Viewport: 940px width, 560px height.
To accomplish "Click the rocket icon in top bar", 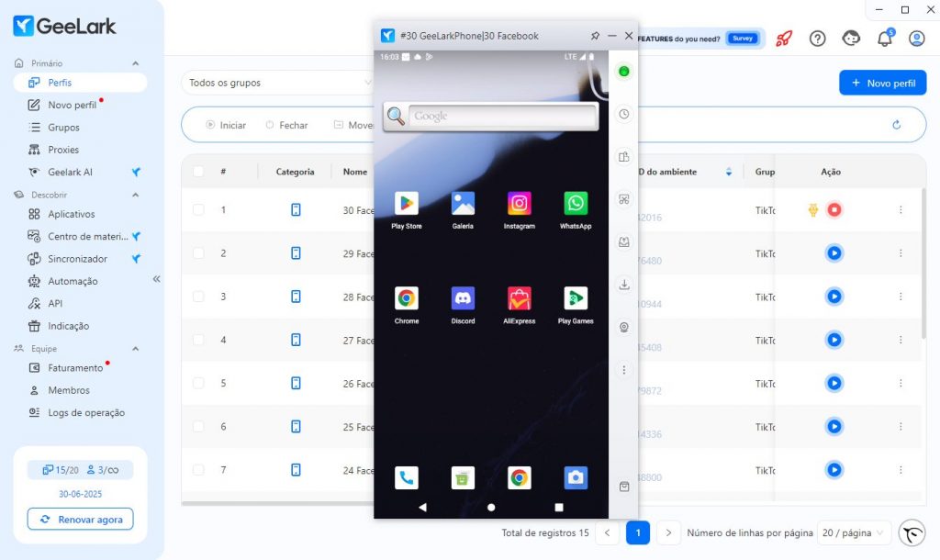I will coord(784,39).
